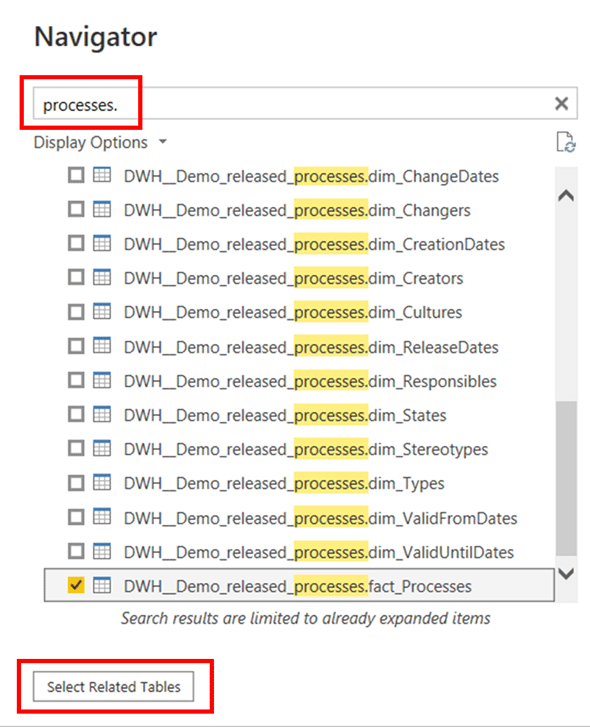Image resolution: width=590 pixels, height=727 pixels.
Task: Click table icon for dim_Cultures
Action: click(102, 312)
